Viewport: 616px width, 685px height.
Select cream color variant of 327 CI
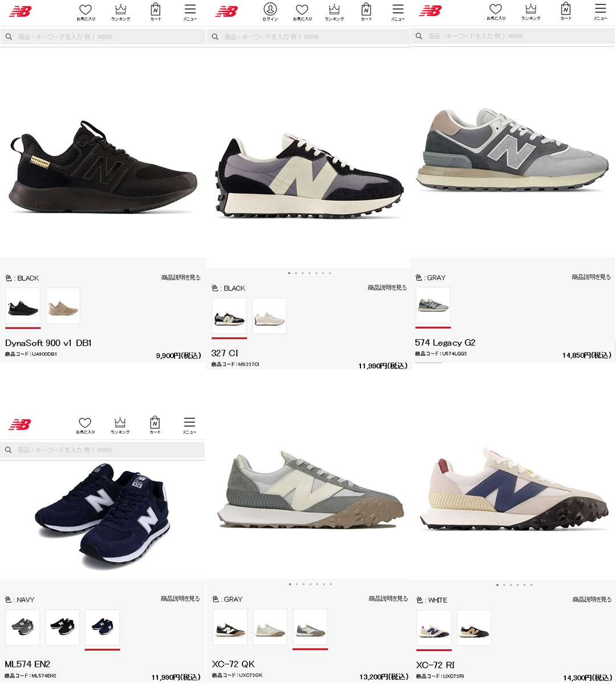269,316
